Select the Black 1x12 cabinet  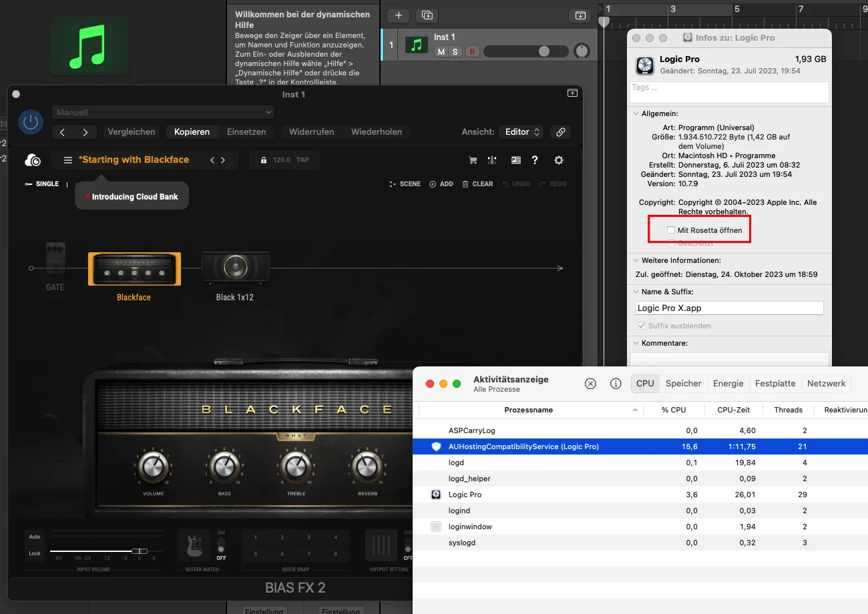(235, 268)
